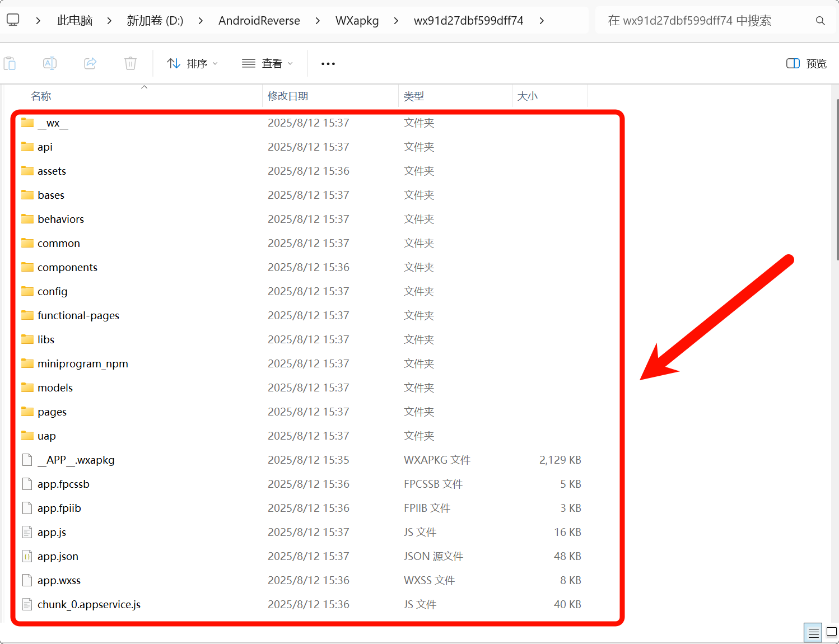Click the This PC monitor icon

[13, 20]
